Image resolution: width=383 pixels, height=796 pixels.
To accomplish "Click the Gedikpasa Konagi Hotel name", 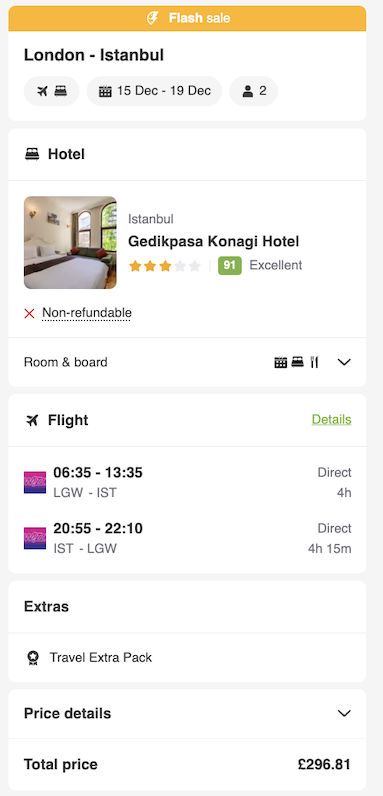I will coord(213,241).
